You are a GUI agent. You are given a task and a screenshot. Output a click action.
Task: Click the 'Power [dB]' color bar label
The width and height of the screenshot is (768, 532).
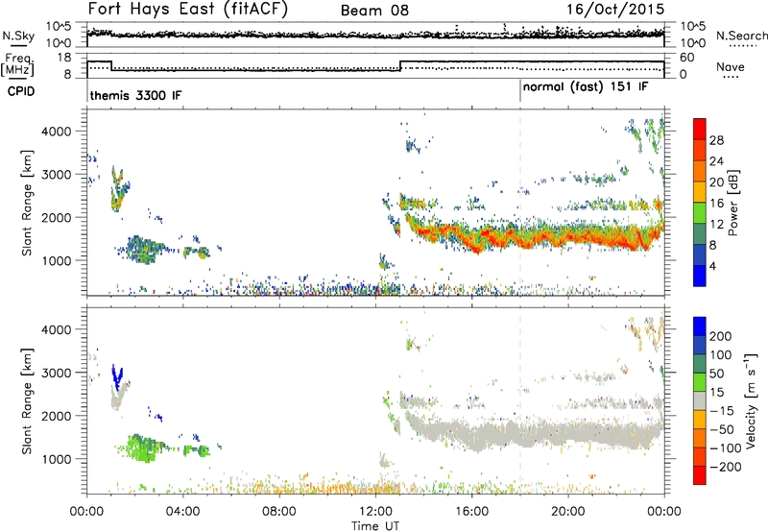(733, 203)
